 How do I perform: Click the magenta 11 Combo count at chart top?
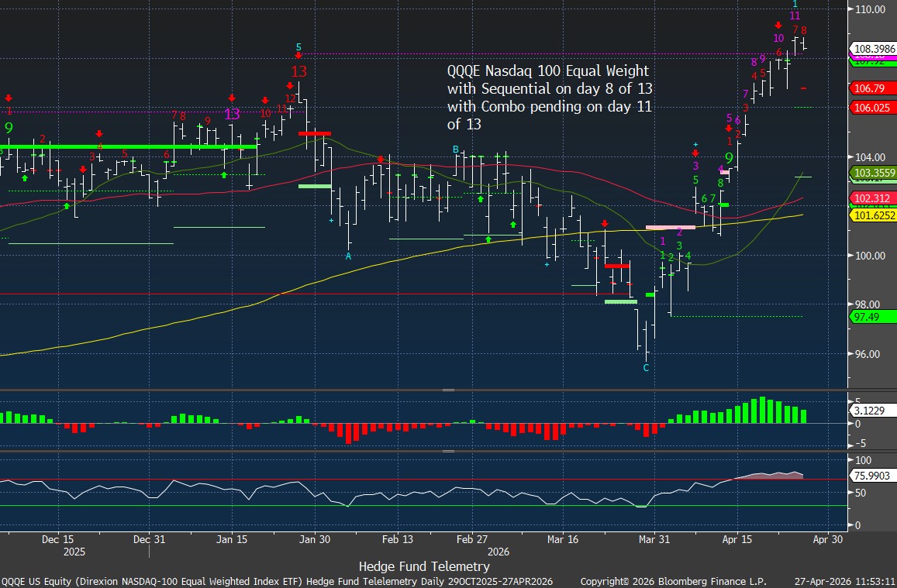tap(795, 15)
